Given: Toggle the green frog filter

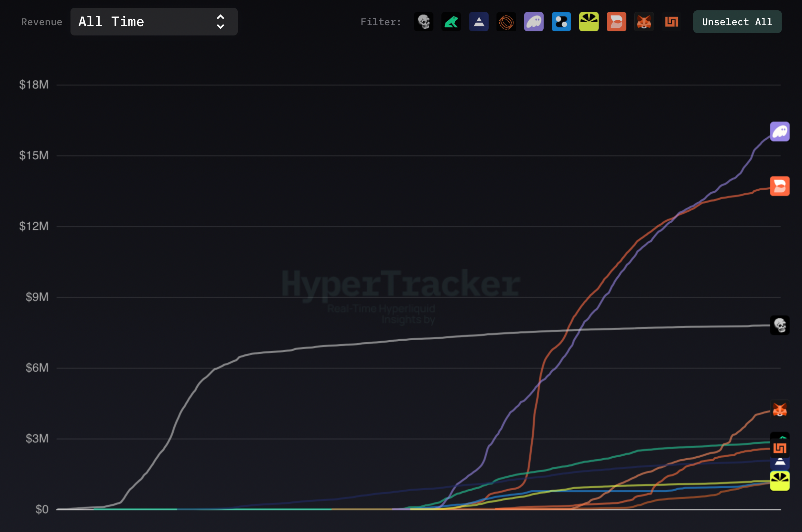Looking at the screenshot, I should coord(451,22).
